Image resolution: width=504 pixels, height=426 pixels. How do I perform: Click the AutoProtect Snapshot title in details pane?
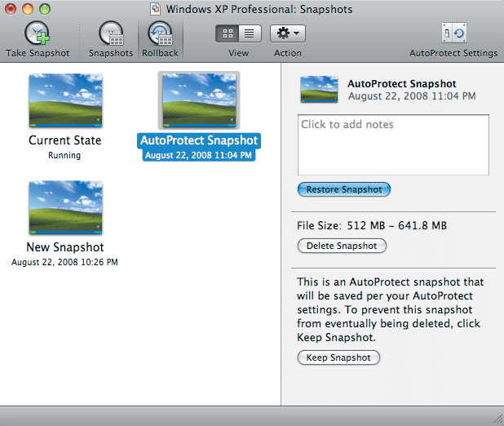tap(402, 84)
